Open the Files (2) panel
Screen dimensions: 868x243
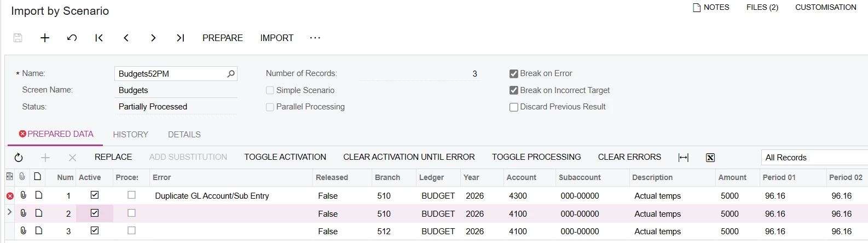click(x=762, y=7)
